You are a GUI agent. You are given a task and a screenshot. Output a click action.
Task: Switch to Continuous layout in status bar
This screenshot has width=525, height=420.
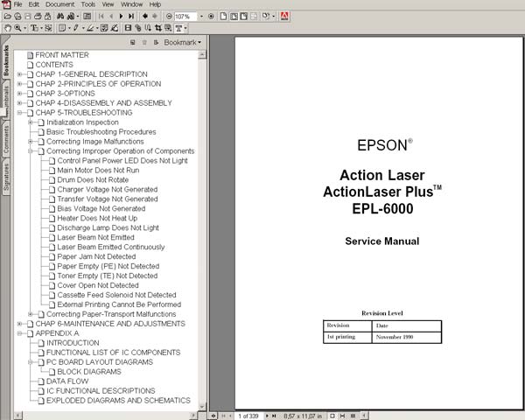(342, 416)
